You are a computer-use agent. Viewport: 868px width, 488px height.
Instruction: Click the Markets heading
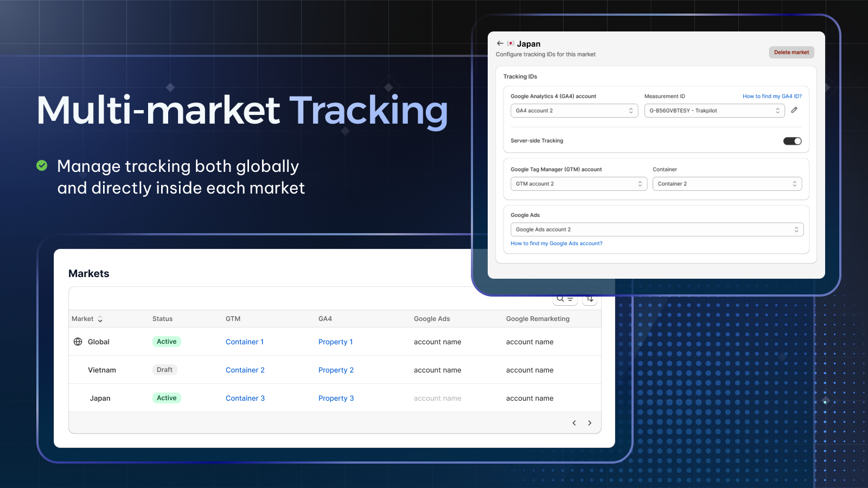(x=88, y=274)
